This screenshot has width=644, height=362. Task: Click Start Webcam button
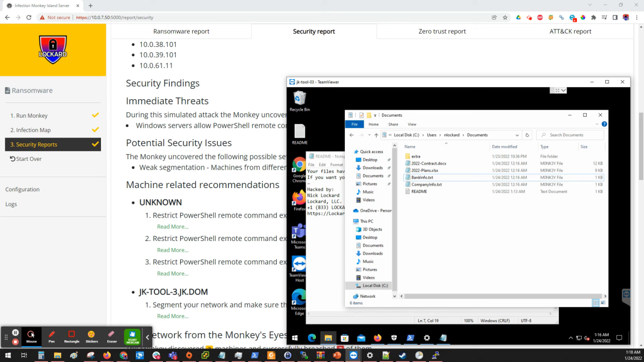pyautogui.click(x=132, y=336)
